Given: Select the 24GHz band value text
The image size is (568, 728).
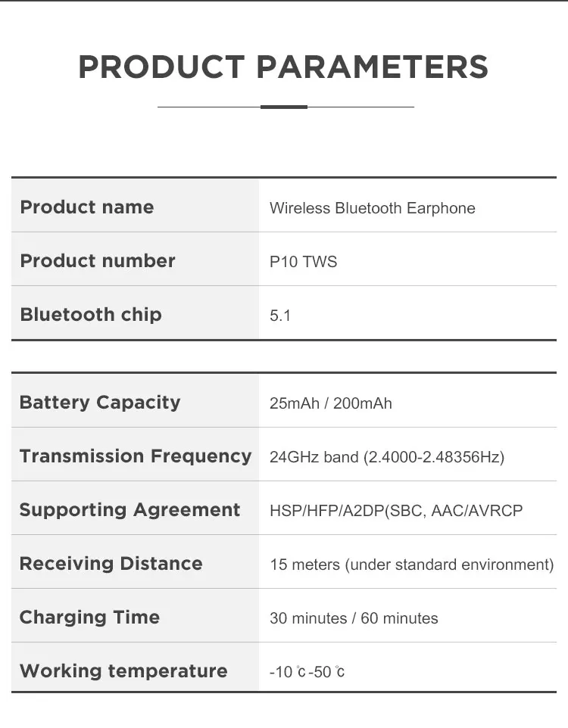Looking at the screenshot, I should (386, 457).
